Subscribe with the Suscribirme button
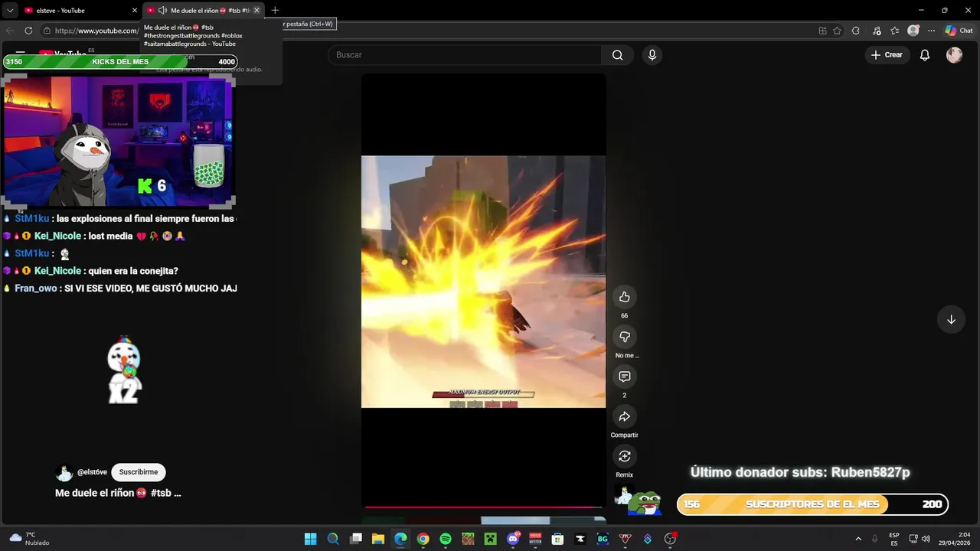 click(x=139, y=472)
